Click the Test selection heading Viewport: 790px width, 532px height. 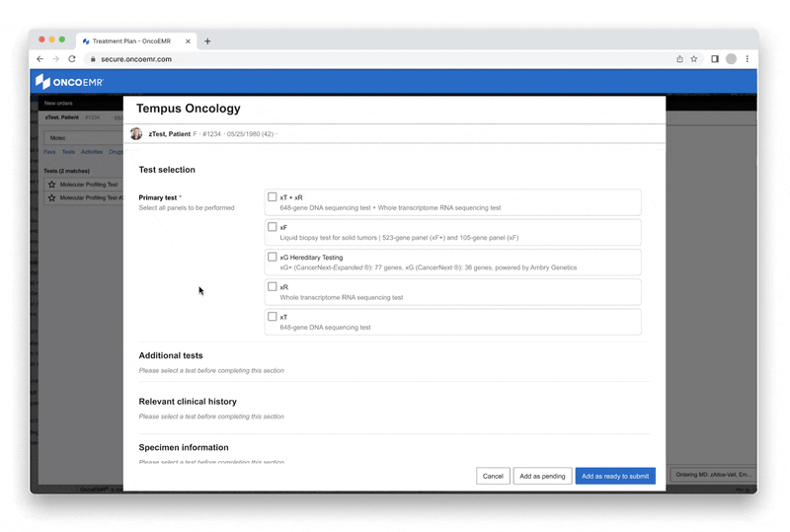pos(167,170)
